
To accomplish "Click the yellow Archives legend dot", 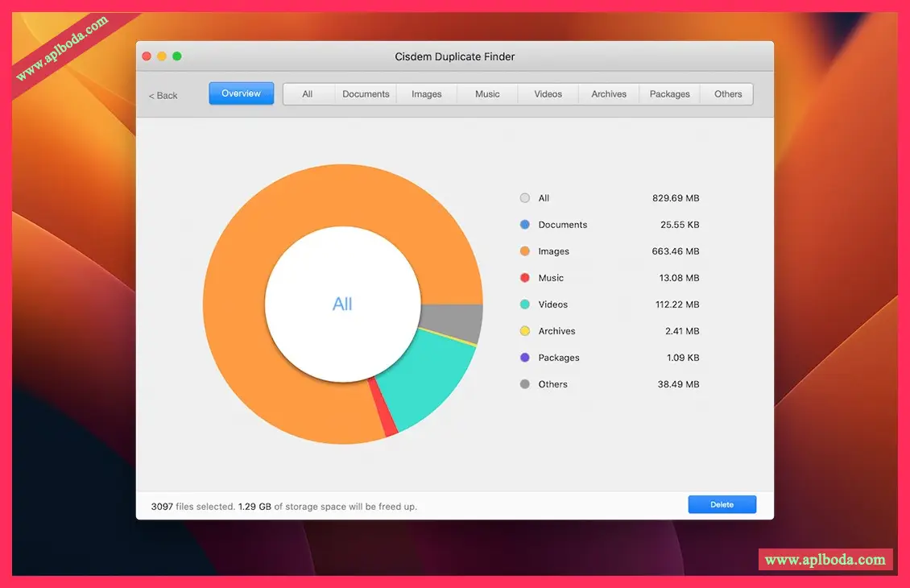I will tap(524, 331).
